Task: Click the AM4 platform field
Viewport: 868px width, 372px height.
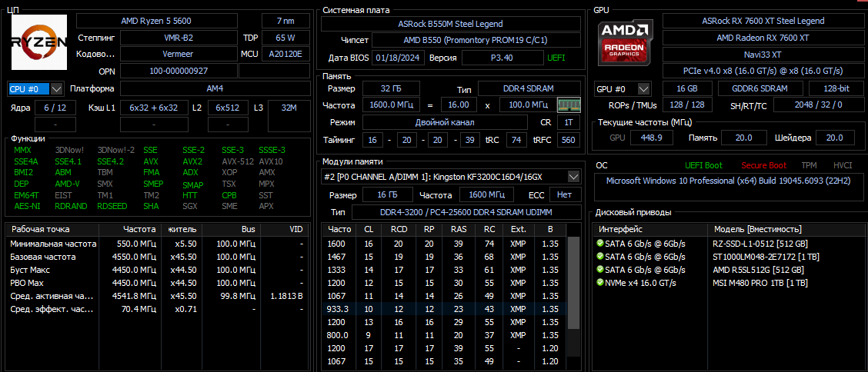Action: [215, 88]
